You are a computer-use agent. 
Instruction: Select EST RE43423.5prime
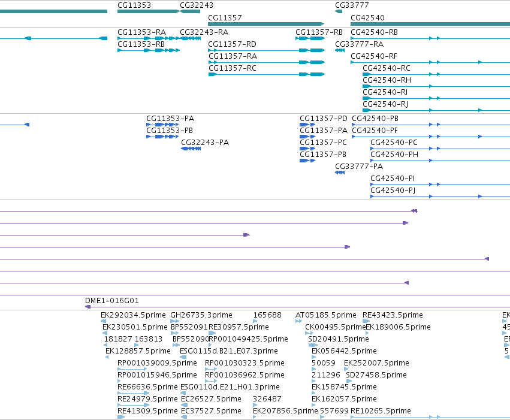point(393,315)
